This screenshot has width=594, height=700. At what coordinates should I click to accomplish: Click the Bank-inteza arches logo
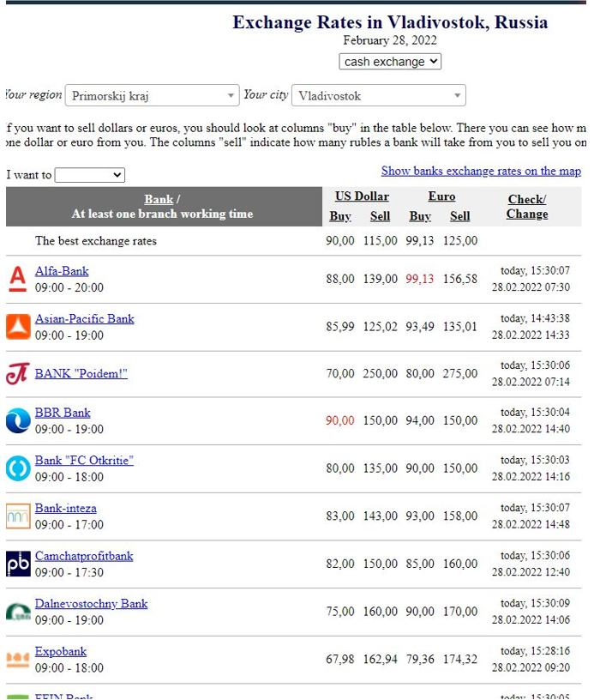pyautogui.click(x=18, y=516)
